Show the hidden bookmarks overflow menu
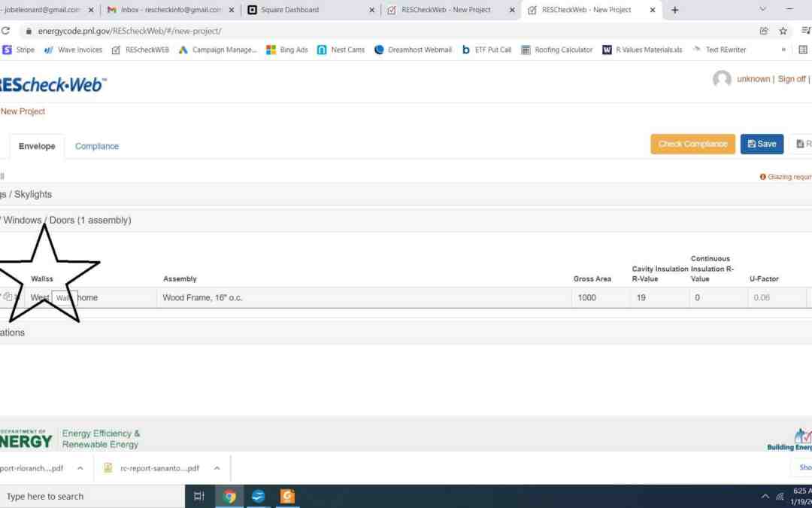Image resolution: width=812 pixels, height=508 pixels. (x=783, y=50)
